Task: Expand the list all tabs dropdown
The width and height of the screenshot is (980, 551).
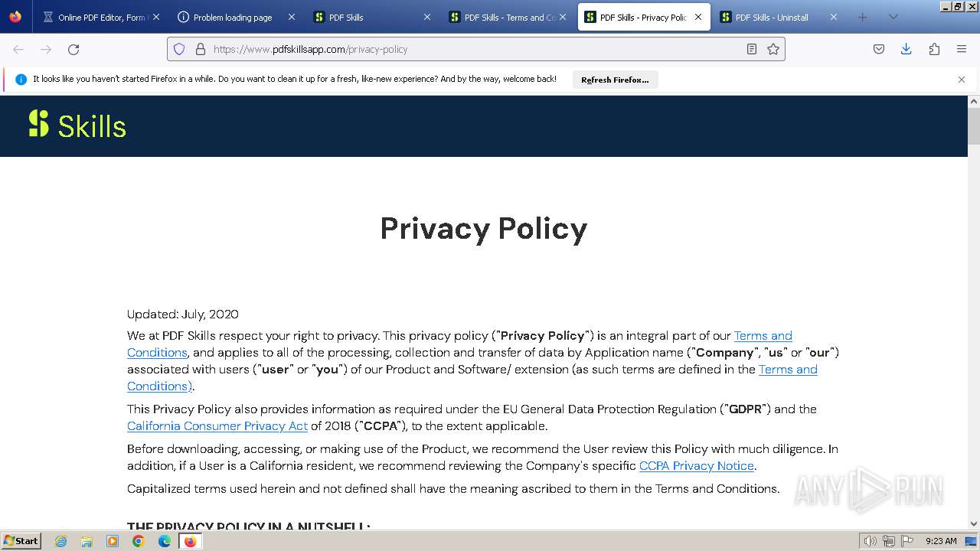Action: click(893, 17)
